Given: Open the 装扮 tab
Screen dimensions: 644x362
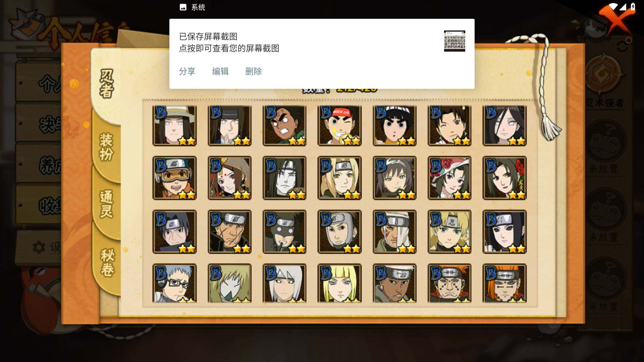Looking at the screenshot, I should click(107, 147).
